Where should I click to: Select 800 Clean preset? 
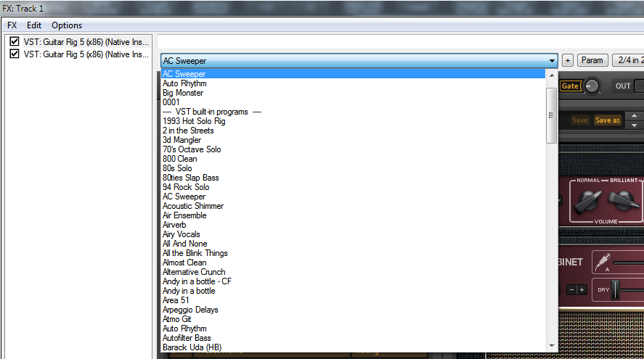pos(353,159)
